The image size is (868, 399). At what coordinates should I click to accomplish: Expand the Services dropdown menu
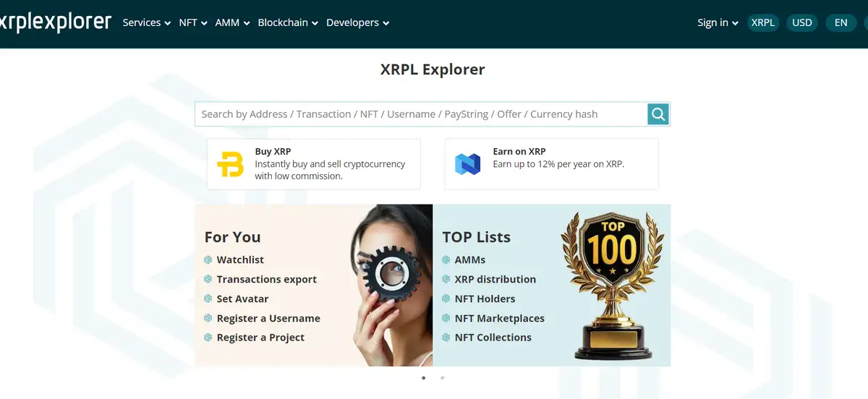[146, 22]
